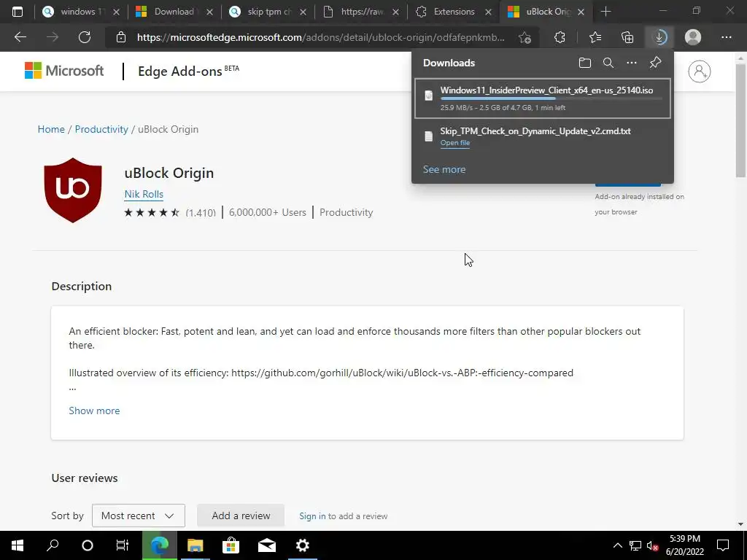Reload the page with the refresh icon

[85, 37]
